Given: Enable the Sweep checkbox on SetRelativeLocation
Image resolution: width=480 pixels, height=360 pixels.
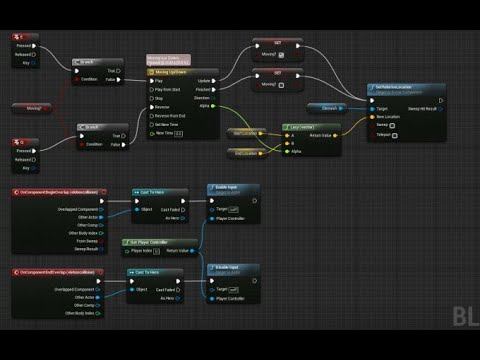Looking at the screenshot, I should tap(392, 126).
